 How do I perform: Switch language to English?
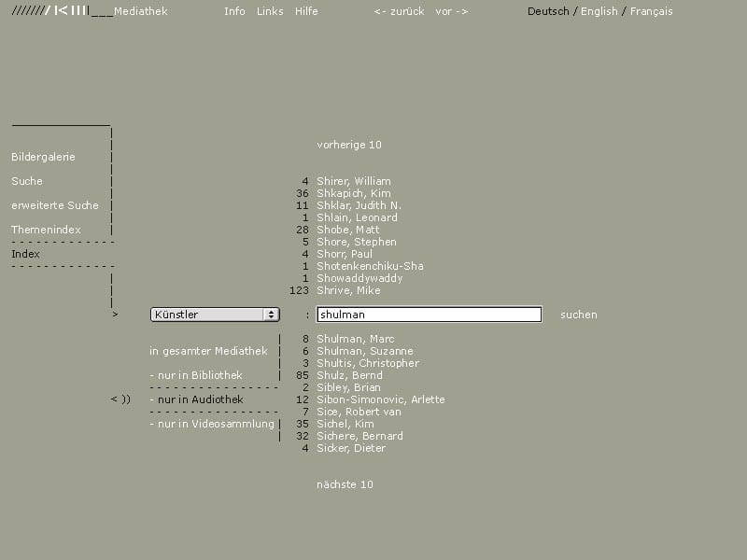pos(599,11)
